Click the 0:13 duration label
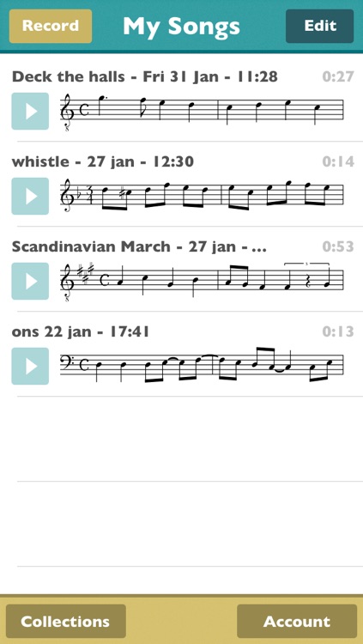363x644 pixels. click(x=337, y=331)
